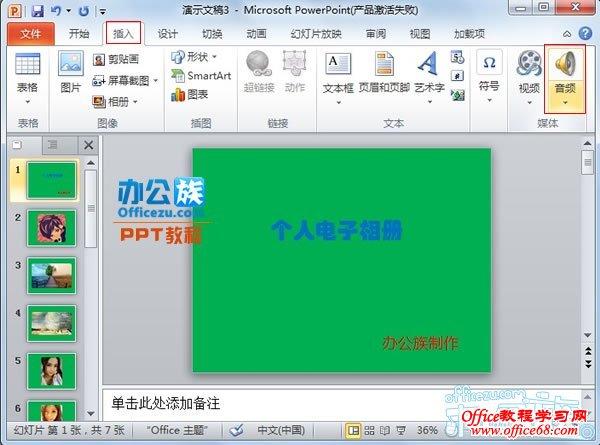
Task: Open the 动画 ribbon tab
Action: [256, 34]
